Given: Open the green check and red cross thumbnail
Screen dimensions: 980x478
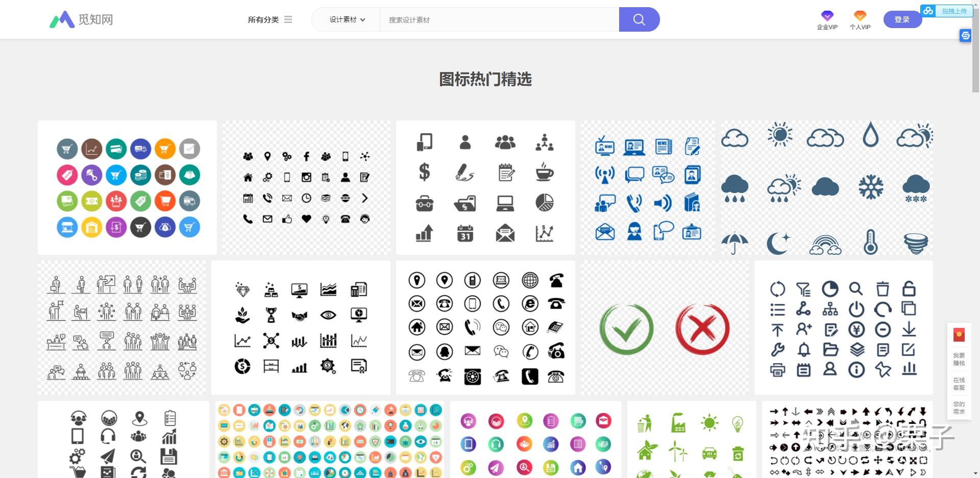Looking at the screenshot, I should point(665,327).
